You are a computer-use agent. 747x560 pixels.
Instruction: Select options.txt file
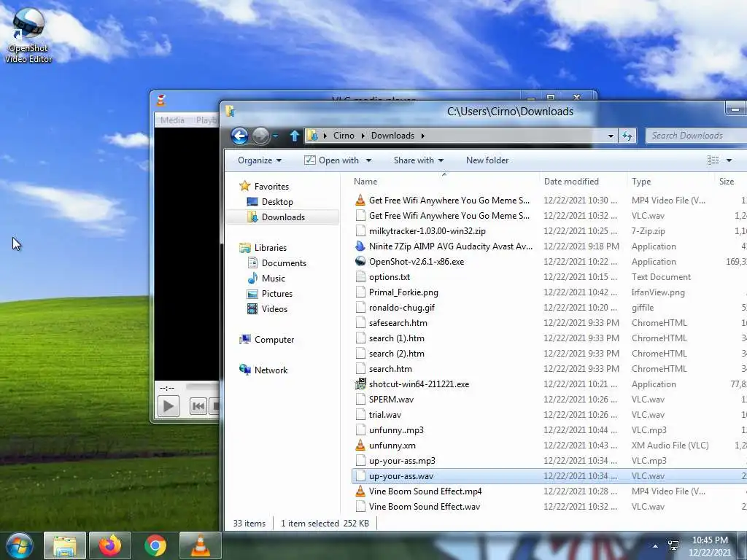(390, 276)
